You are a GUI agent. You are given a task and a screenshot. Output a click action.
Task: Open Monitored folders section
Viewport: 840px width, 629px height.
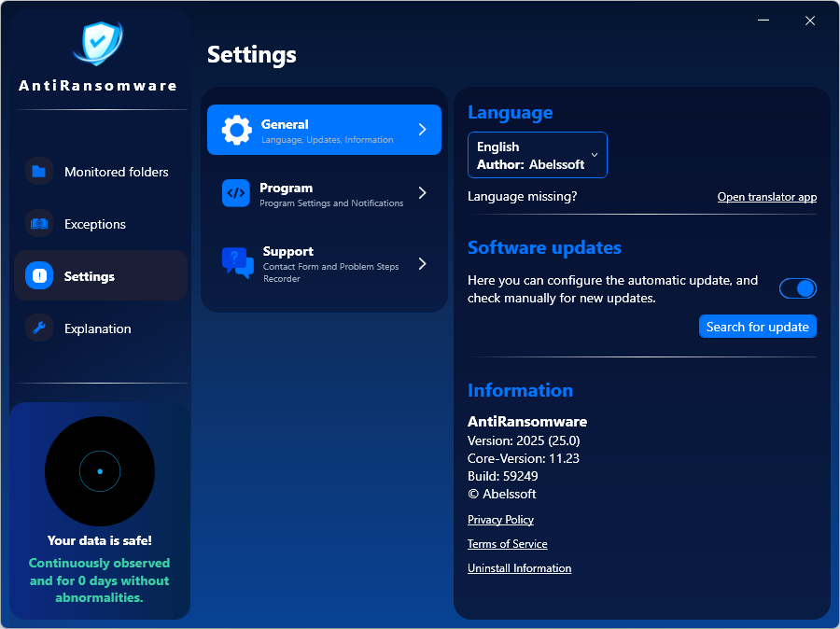[101, 172]
